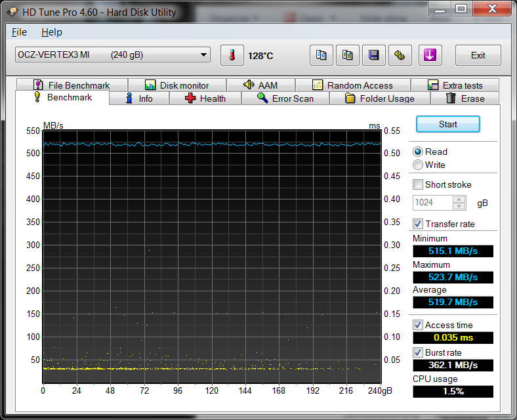Click the thermometer temperature icon

[x=232, y=56]
